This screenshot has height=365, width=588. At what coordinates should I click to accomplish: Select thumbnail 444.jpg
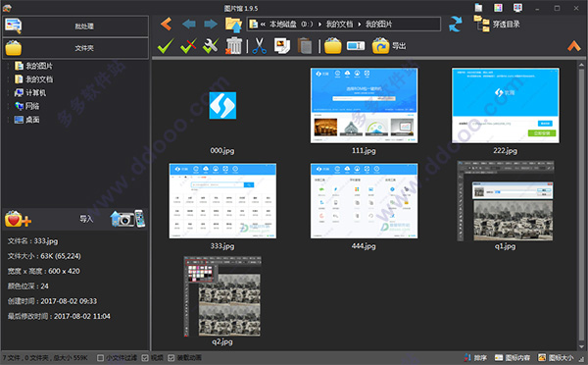point(364,201)
